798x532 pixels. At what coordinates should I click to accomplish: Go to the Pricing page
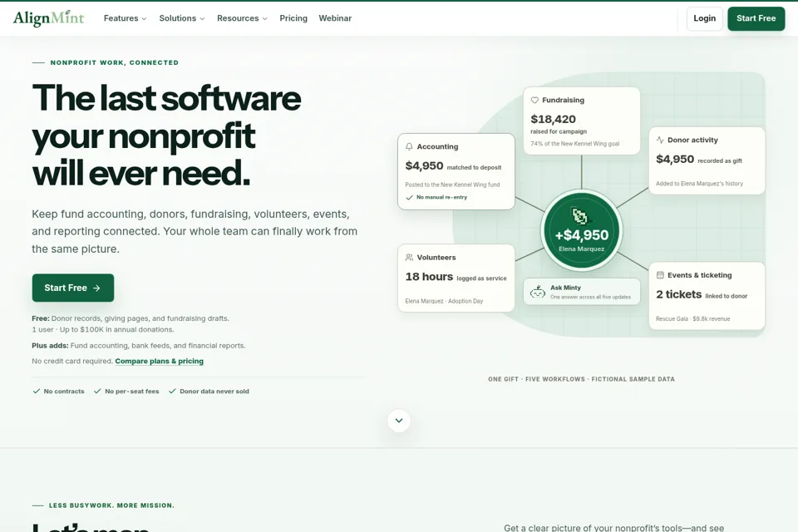[293, 18]
